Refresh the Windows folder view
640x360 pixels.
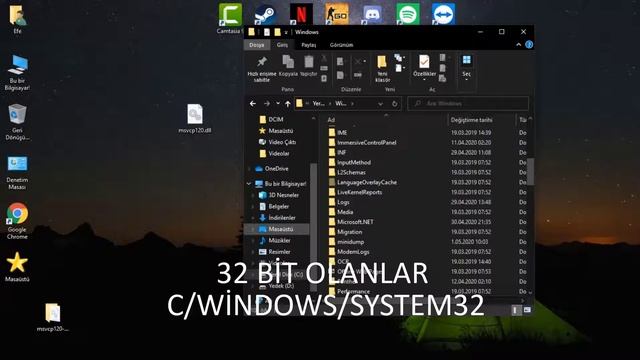click(395, 104)
